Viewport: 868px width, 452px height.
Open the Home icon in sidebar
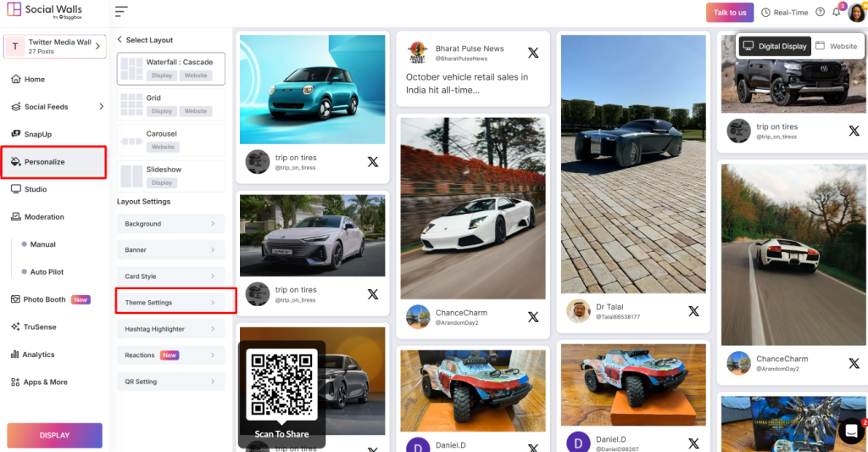tap(16, 79)
